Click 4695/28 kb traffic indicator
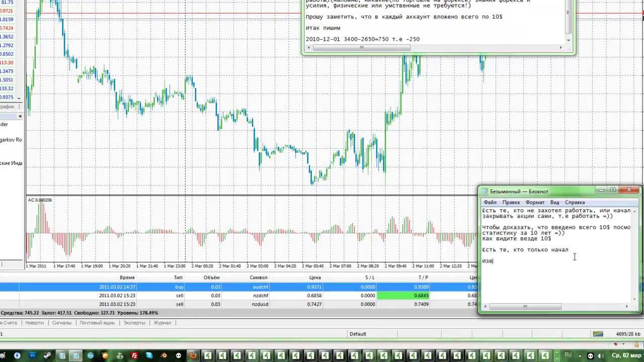The width and height of the screenshot is (644, 362). pyautogui.click(x=628, y=334)
